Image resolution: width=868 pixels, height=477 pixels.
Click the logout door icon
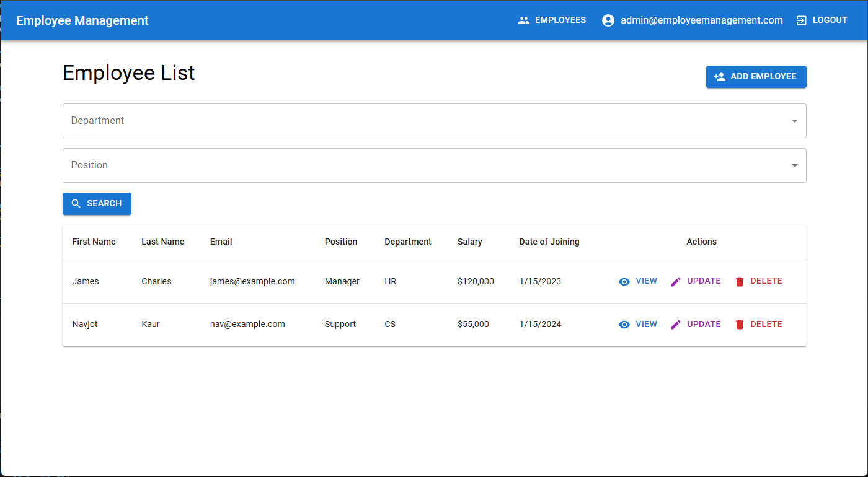click(802, 20)
